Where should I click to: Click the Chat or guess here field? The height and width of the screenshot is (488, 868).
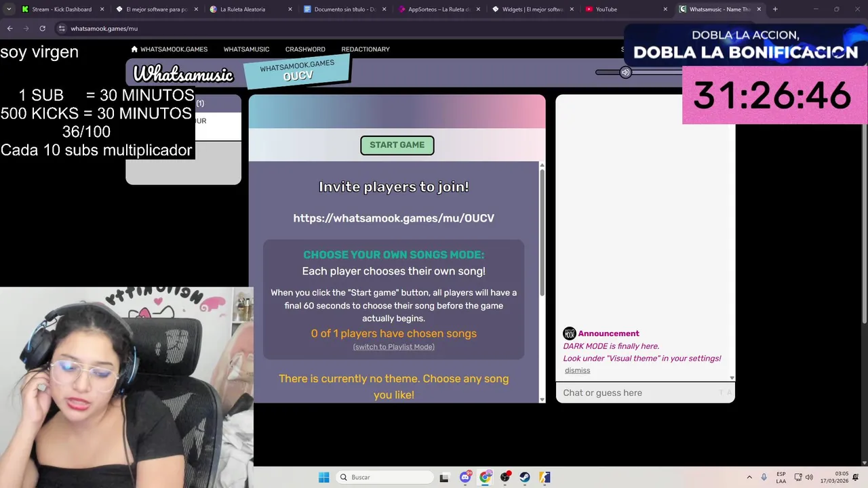645,392
